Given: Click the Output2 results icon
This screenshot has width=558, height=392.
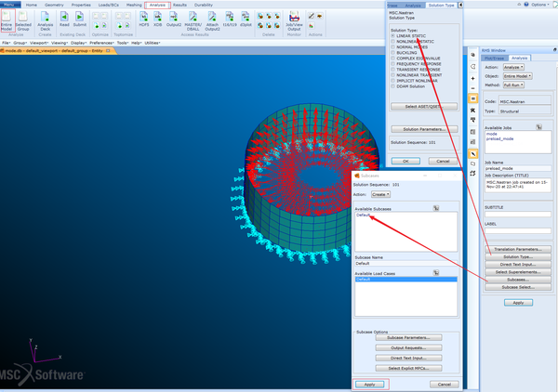Looking at the screenshot, I should [174, 20].
